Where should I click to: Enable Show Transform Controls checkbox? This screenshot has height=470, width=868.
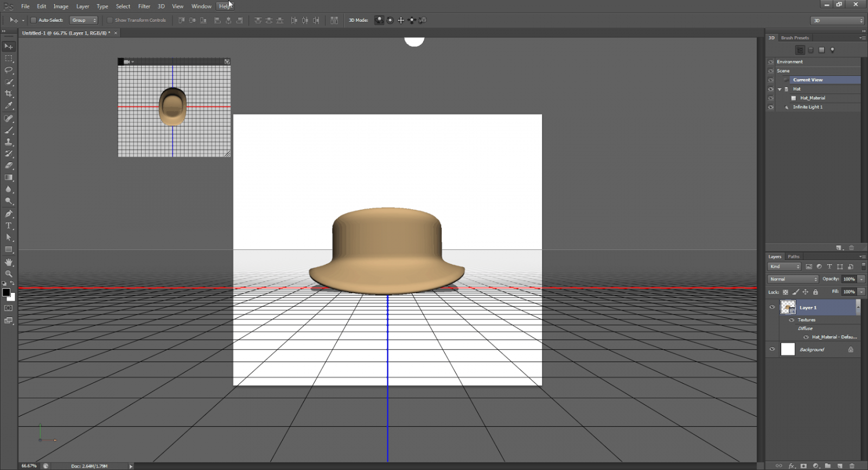tap(110, 20)
